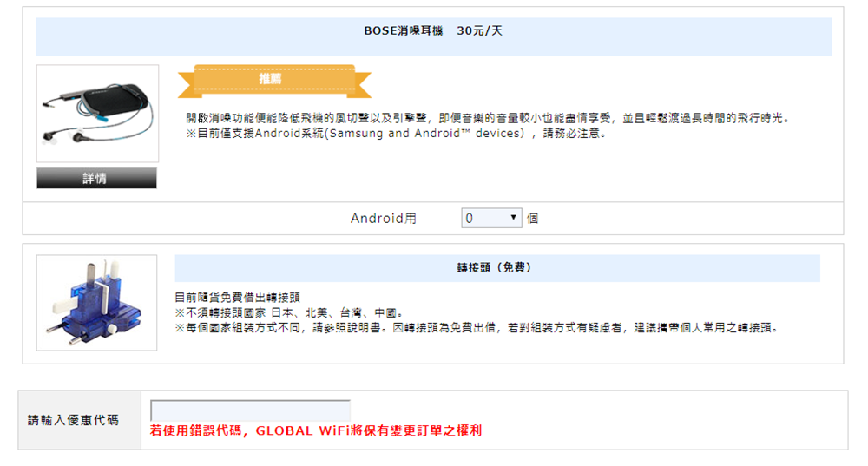Open BOSE earphone 詳情 details button
This screenshot has width=868, height=466.
click(x=97, y=178)
